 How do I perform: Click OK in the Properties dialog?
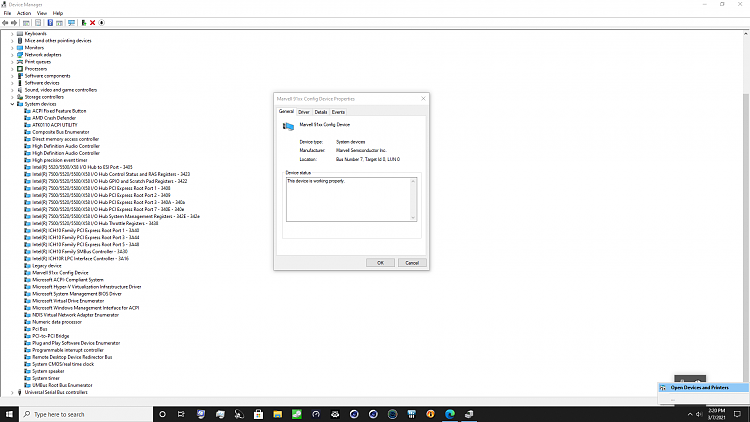380,263
